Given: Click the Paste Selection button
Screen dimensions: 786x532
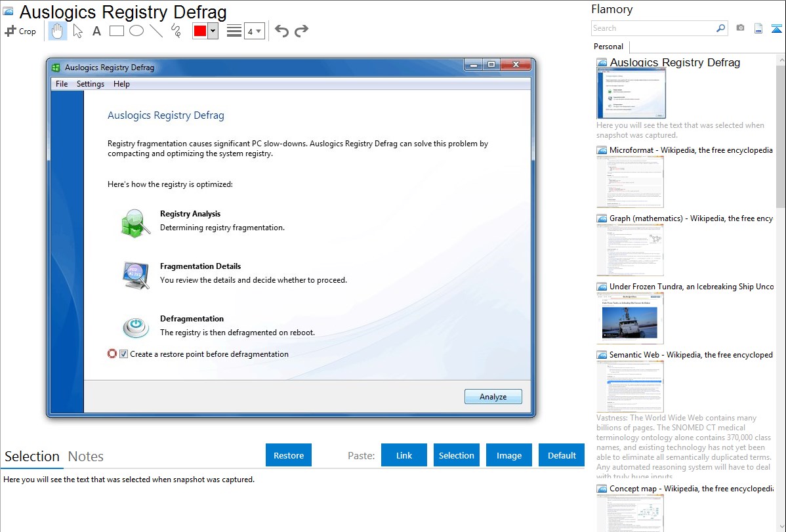Looking at the screenshot, I should (x=457, y=455).
